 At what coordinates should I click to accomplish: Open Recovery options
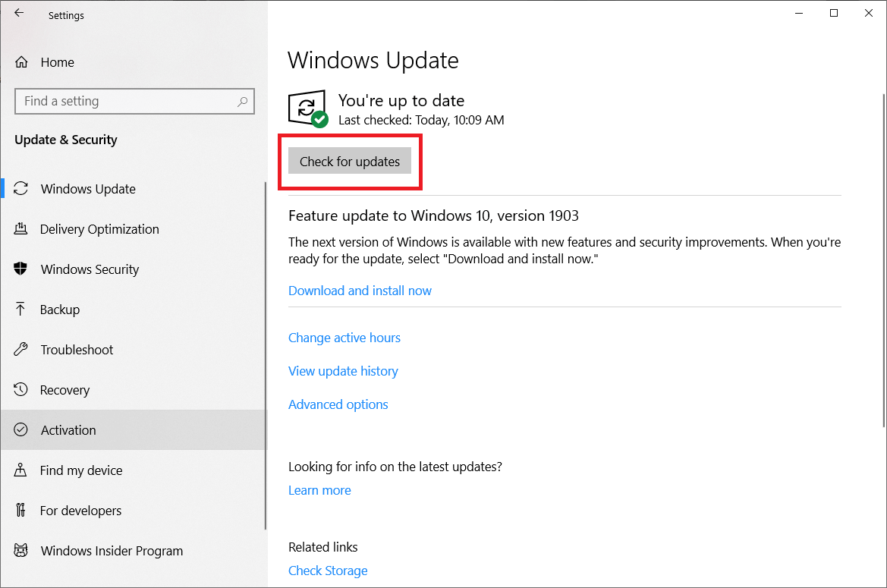(x=134, y=389)
